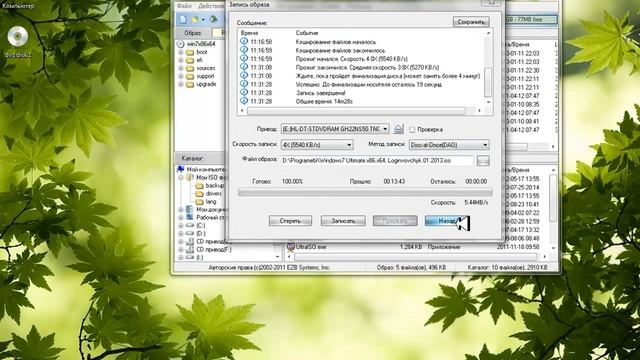Viewport: 640px width, 360px height.
Task: Select the win7x86x64 image root node
Action: (x=201, y=44)
